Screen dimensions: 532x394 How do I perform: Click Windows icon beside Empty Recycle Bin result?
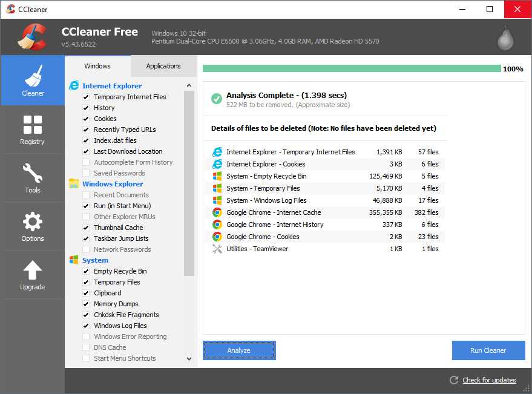tap(217, 176)
